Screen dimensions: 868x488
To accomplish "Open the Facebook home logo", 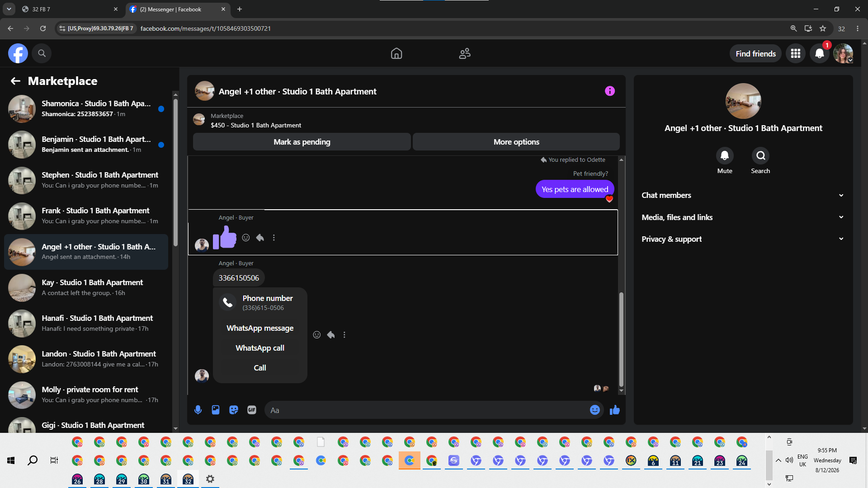I will [18, 53].
